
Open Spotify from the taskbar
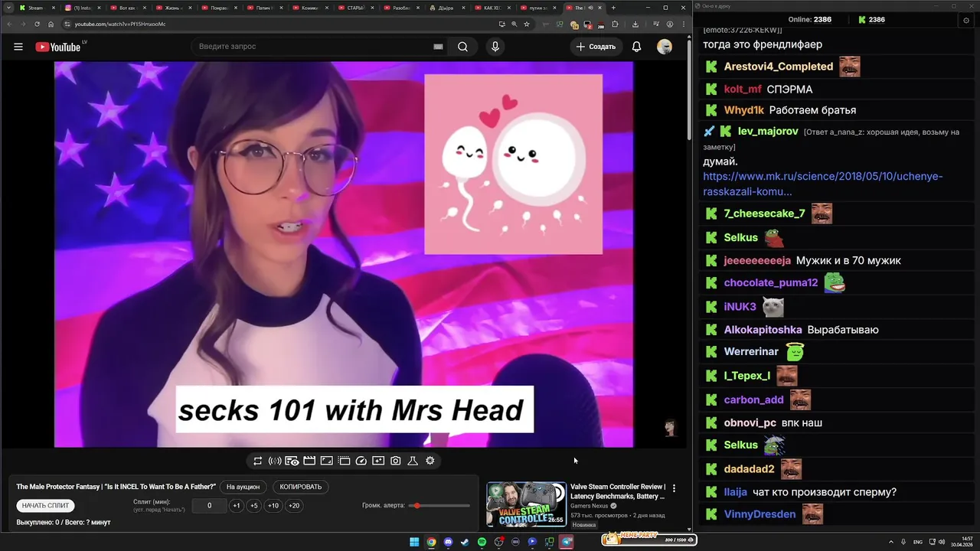pyautogui.click(x=482, y=542)
